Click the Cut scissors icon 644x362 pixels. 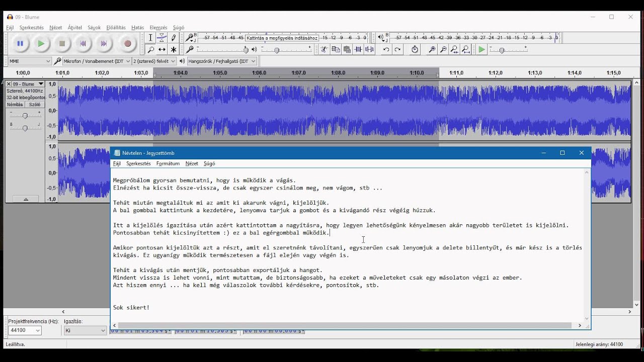(324, 49)
